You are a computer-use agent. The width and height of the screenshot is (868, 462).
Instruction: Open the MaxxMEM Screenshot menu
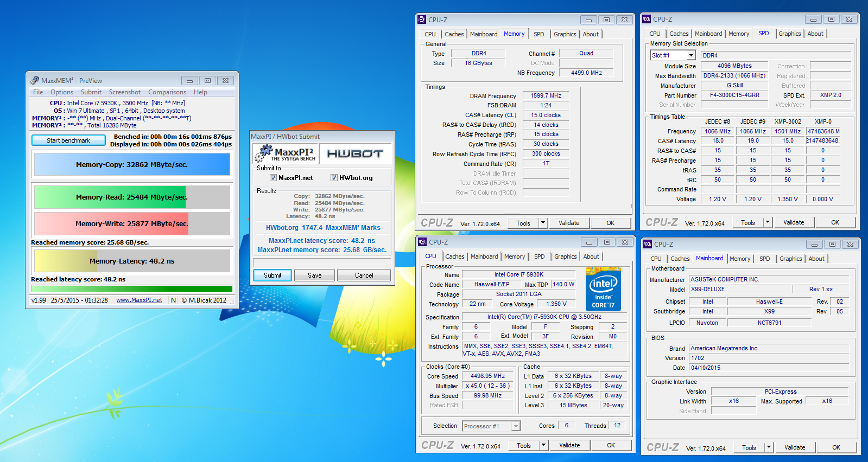coord(125,92)
